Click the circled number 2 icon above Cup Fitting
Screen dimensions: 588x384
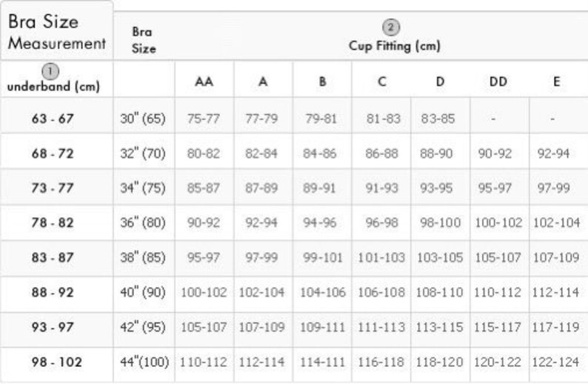(x=391, y=27)
